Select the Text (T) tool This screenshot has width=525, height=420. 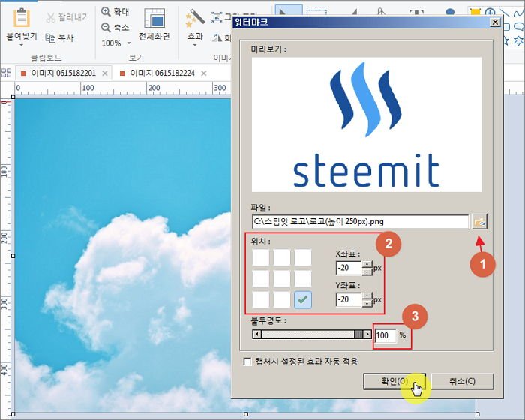point(416,13)
